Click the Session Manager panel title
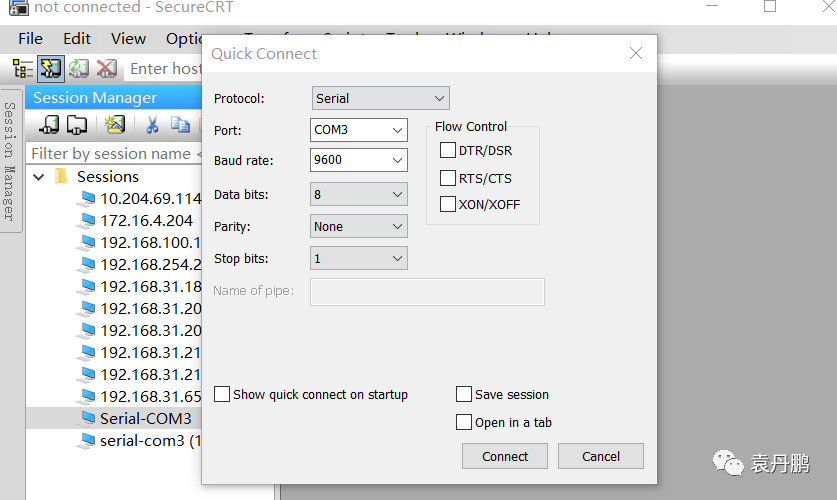 click(95, 98)
